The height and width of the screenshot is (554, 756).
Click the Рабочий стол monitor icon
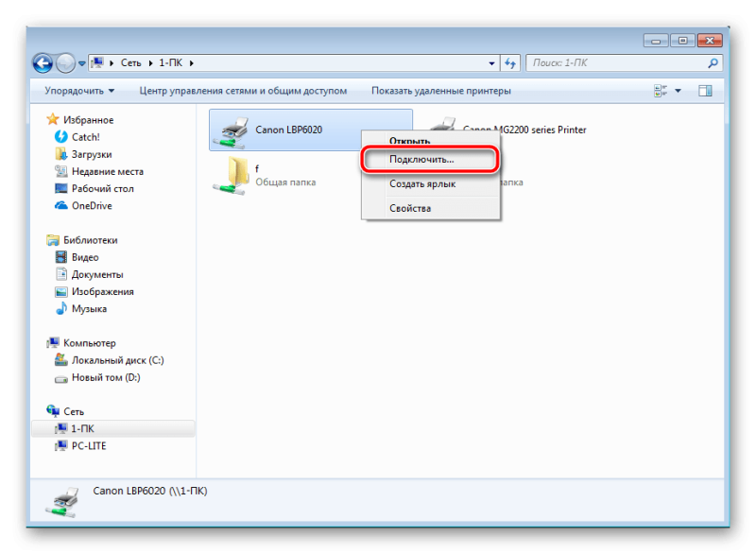tap(60, 188)
